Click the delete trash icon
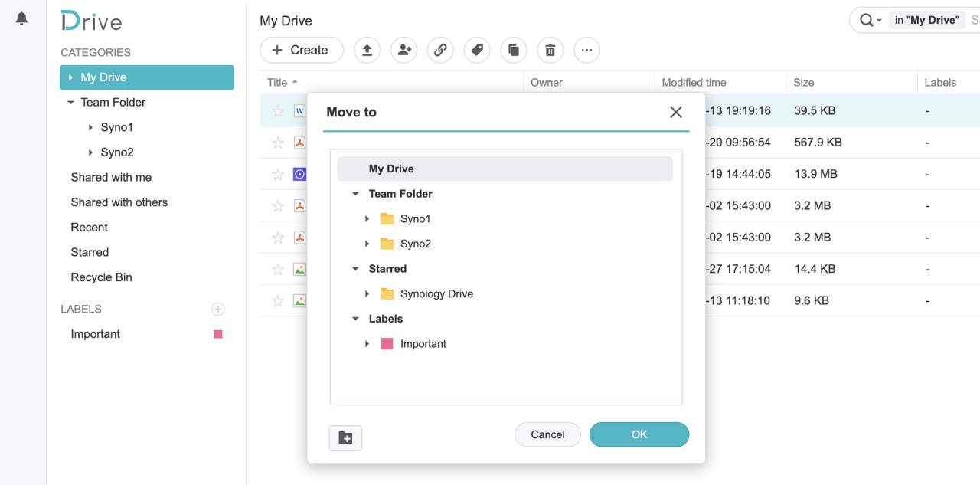The width and height of the screenshot is (980, 485). coord(550,51)
